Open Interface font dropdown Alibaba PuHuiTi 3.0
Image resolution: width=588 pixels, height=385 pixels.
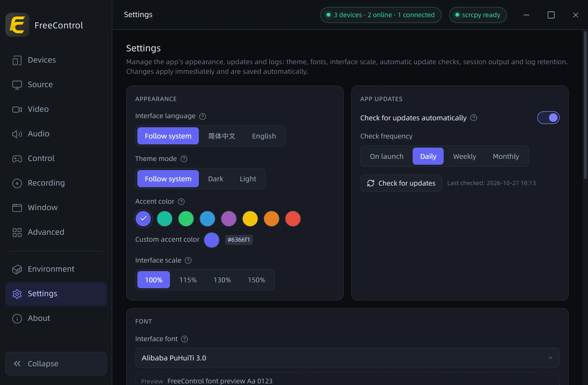(x=347, y=358)
